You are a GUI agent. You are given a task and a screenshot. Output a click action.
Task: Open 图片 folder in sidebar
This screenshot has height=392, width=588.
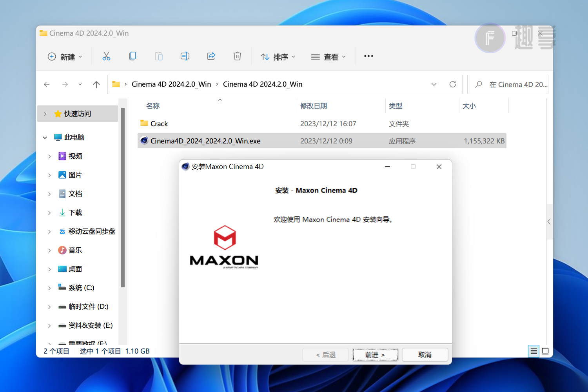tap(75, 175)
